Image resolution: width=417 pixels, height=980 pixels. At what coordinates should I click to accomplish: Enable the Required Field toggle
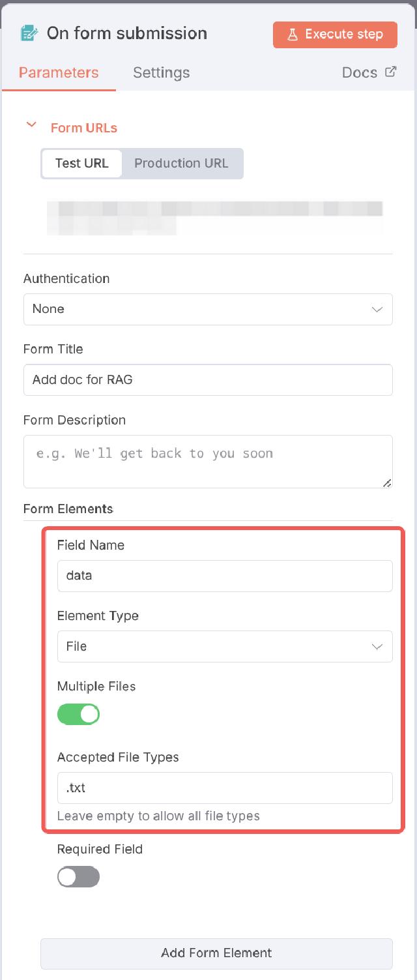[78, 877]
